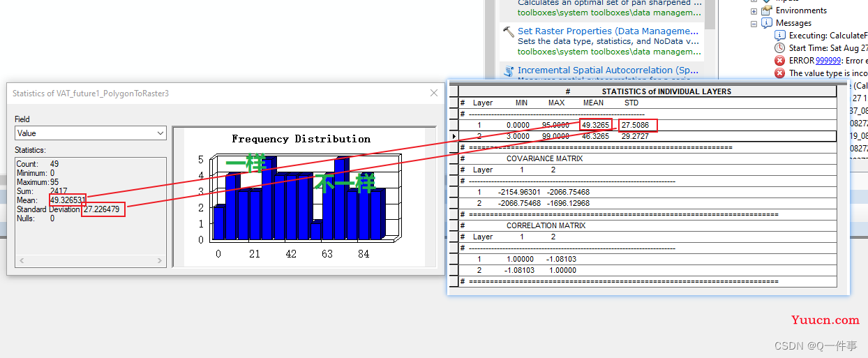
Task: Click layer 2 STD value 29.2727
Action: [635, 136]
